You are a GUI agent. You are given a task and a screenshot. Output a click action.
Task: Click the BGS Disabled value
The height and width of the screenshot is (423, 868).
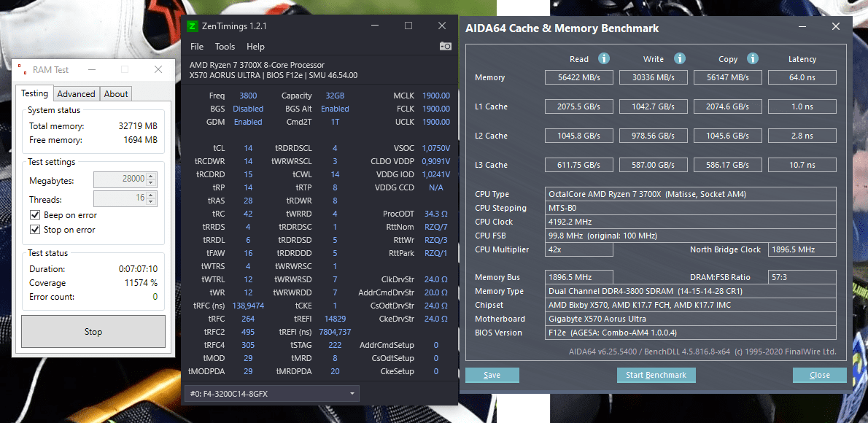coord(248,109)
